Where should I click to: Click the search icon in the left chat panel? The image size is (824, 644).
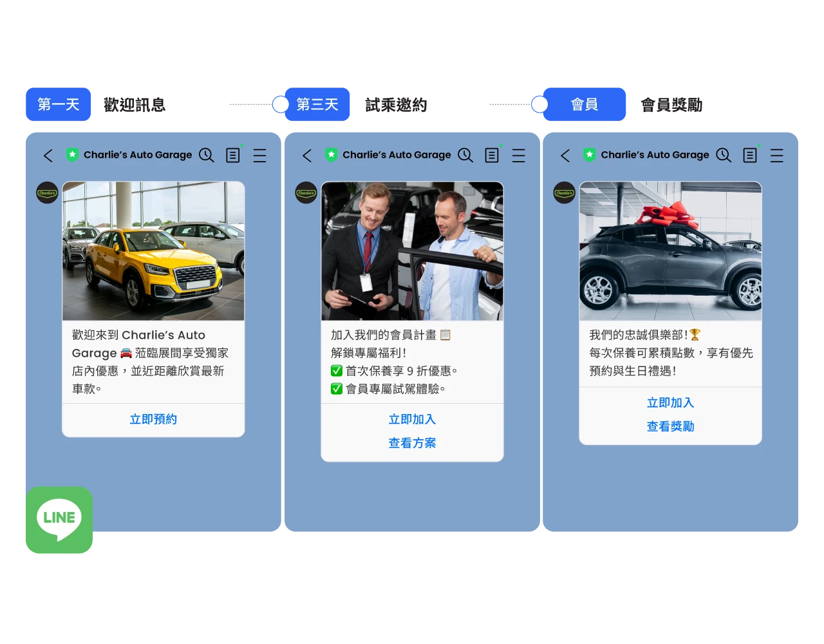[206, 155]
